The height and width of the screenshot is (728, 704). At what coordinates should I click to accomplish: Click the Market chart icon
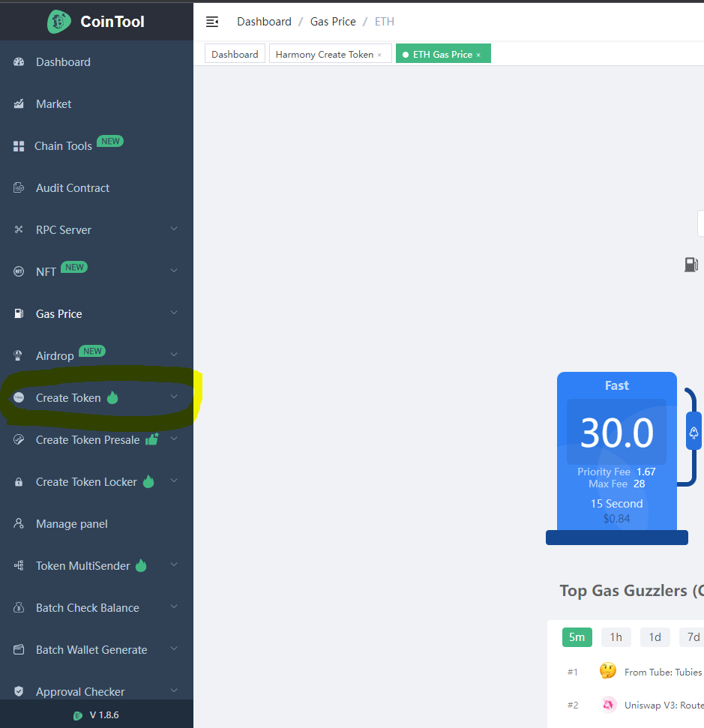tap(19, 103)
